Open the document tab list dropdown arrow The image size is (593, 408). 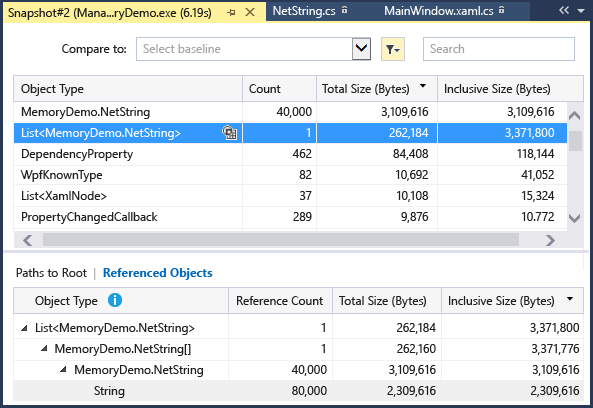pyautogui.click(x=581, y=11)
